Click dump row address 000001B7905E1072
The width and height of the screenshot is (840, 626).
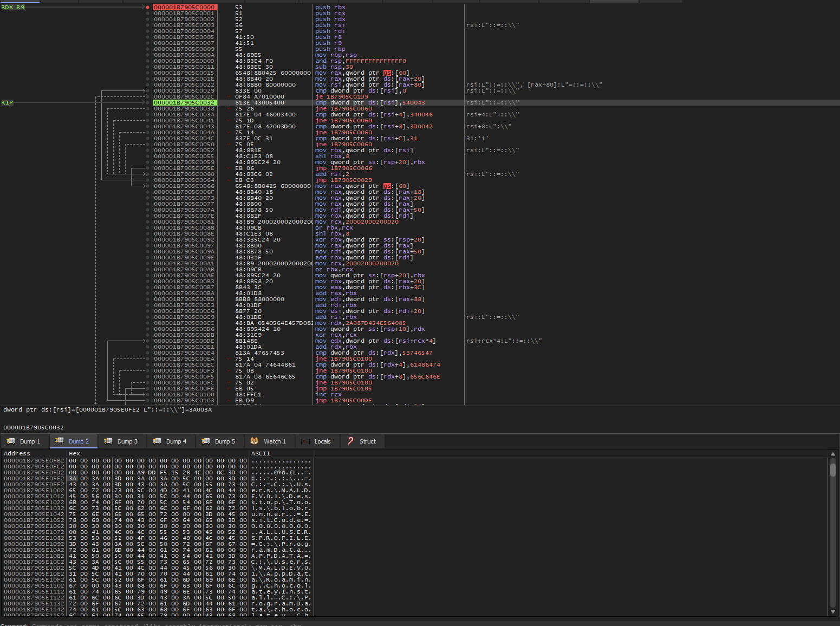point(34,532)
